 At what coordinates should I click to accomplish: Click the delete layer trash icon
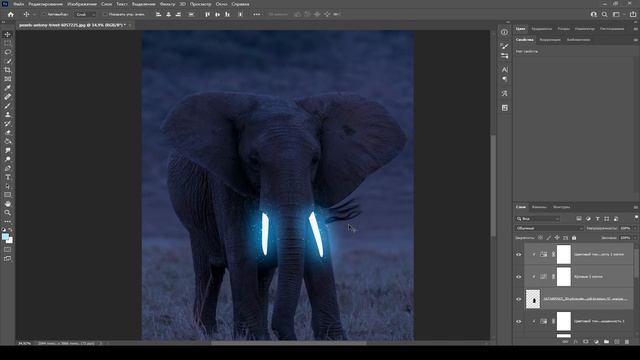click(627, 342)
